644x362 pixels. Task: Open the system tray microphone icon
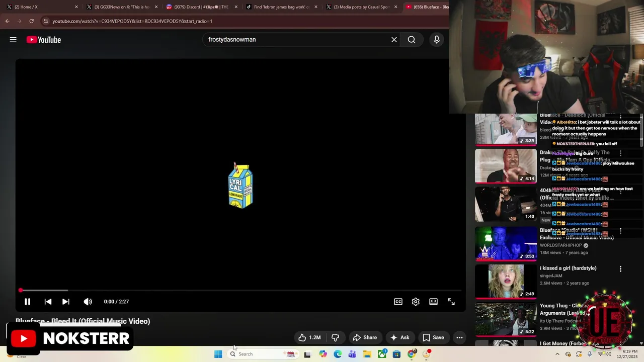click(589, 354)
